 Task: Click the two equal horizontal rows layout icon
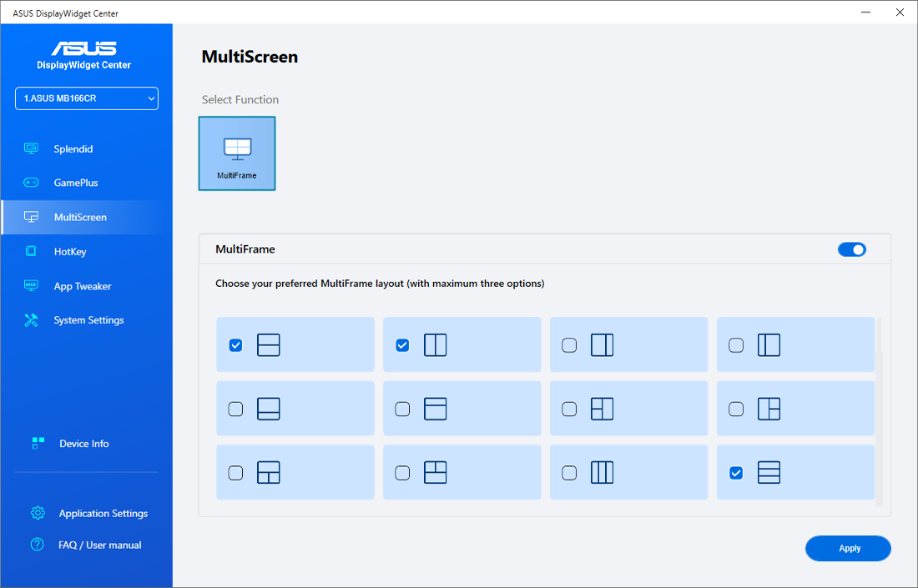tap(269, 345)
